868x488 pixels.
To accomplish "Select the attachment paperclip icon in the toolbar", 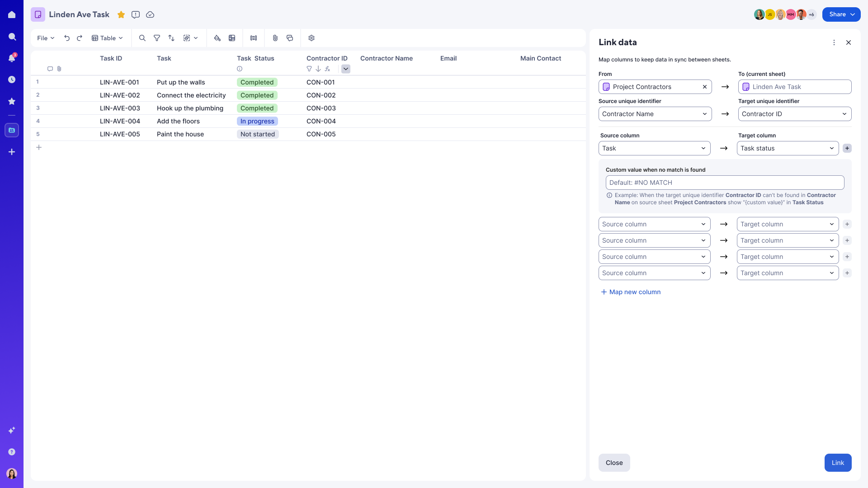I will [x=275, y=38].
